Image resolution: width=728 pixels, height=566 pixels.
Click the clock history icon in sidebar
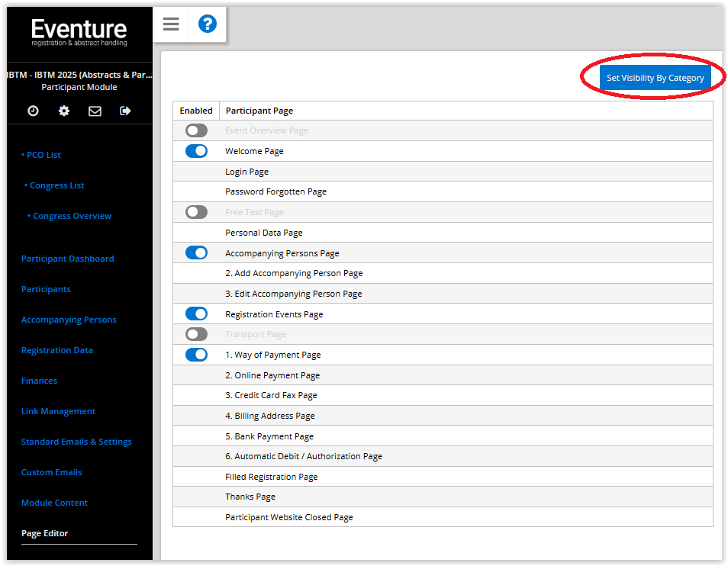pos(33,111)
